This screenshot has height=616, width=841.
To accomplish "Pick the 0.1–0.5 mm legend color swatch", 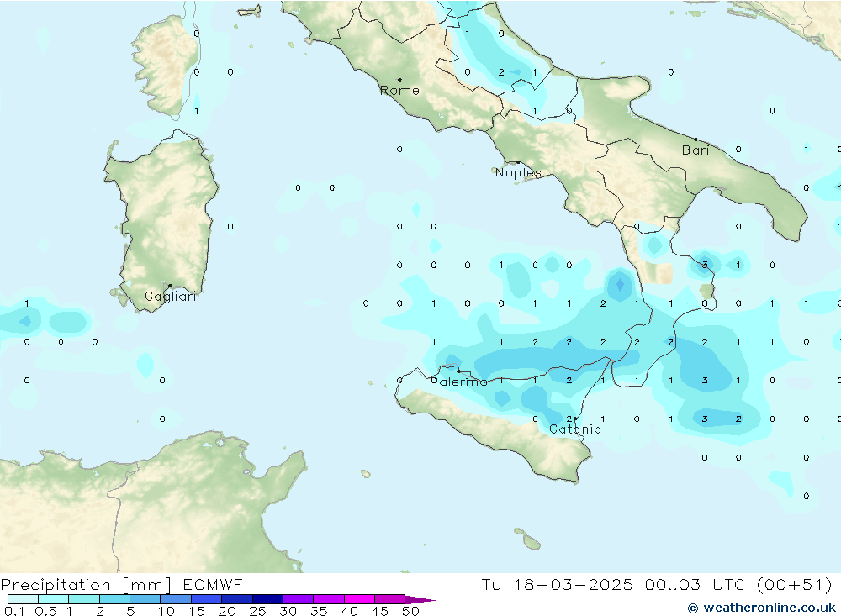I will pos(23,599).
